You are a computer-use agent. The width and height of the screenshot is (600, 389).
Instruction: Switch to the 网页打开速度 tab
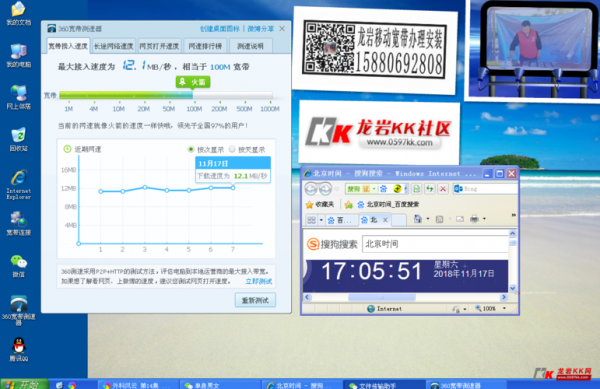point(159,46)
